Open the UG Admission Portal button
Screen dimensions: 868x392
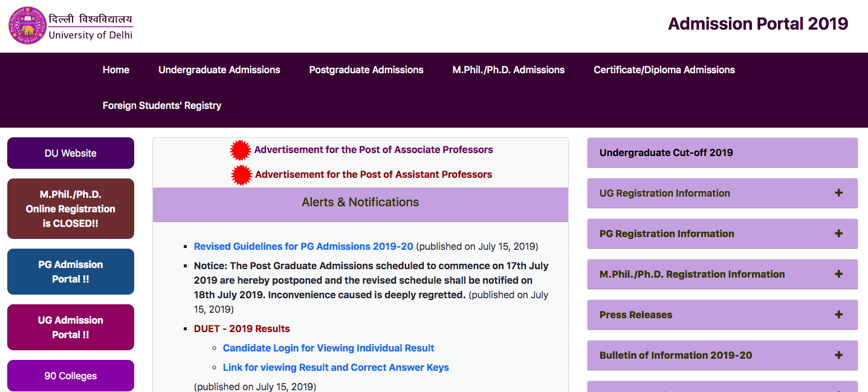(x=71, y=327)
